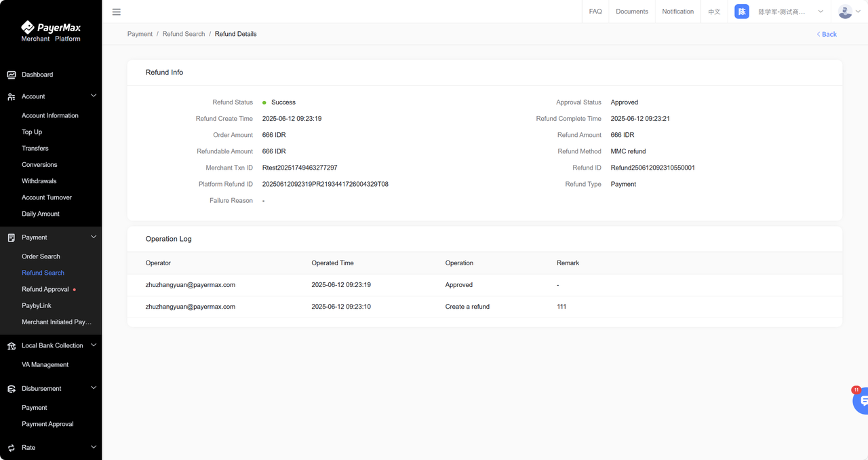Click the Local Bank Collection bank icon

12,346
